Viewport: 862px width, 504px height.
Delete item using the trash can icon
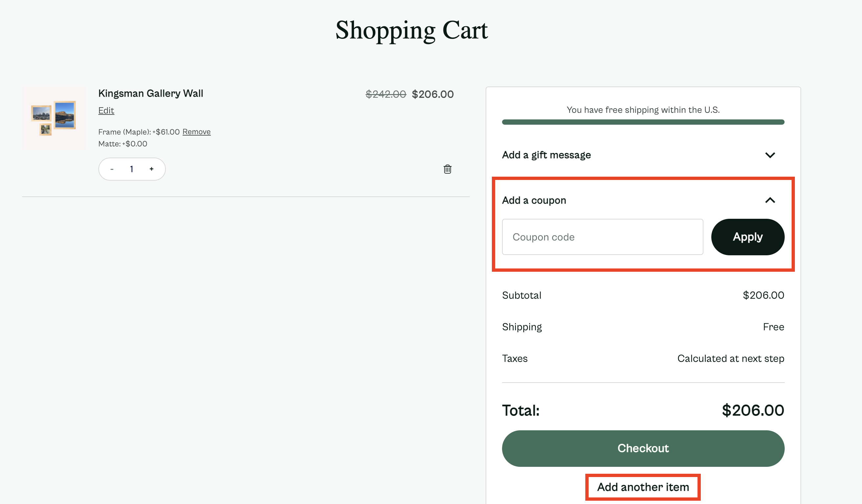click(x=447, y=169)
